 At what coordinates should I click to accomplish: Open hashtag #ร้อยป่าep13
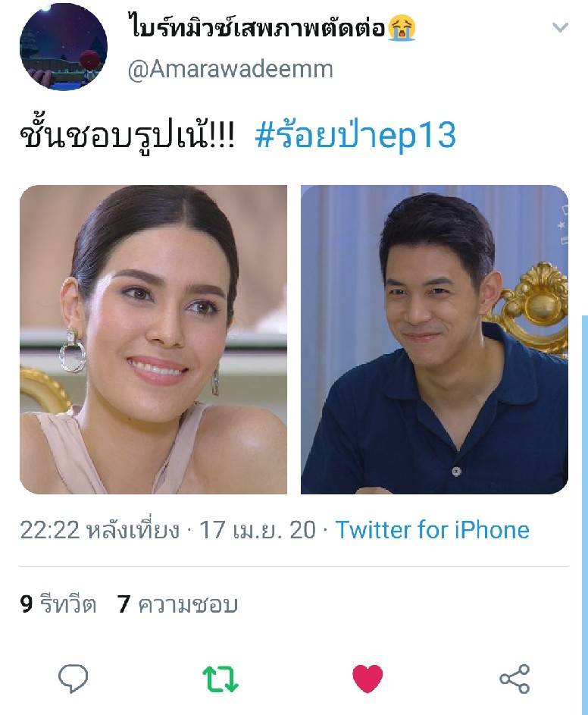pyautogui.click(x=355, y=136)
